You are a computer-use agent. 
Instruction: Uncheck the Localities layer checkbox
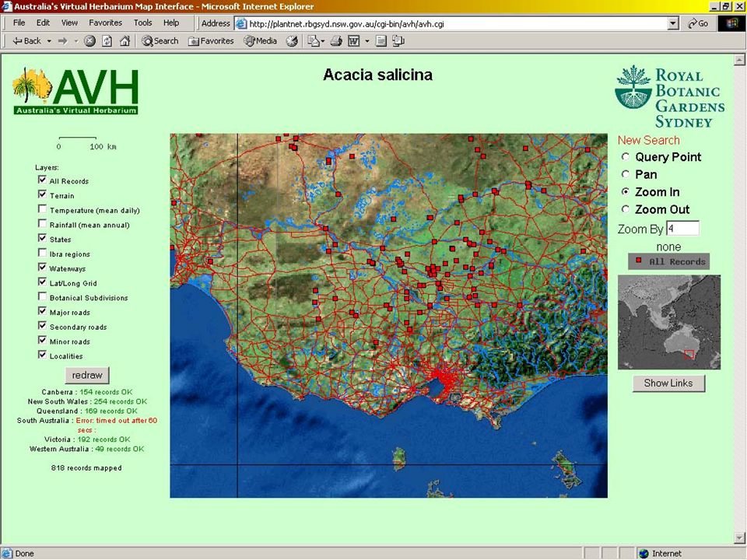pos(42,355)
